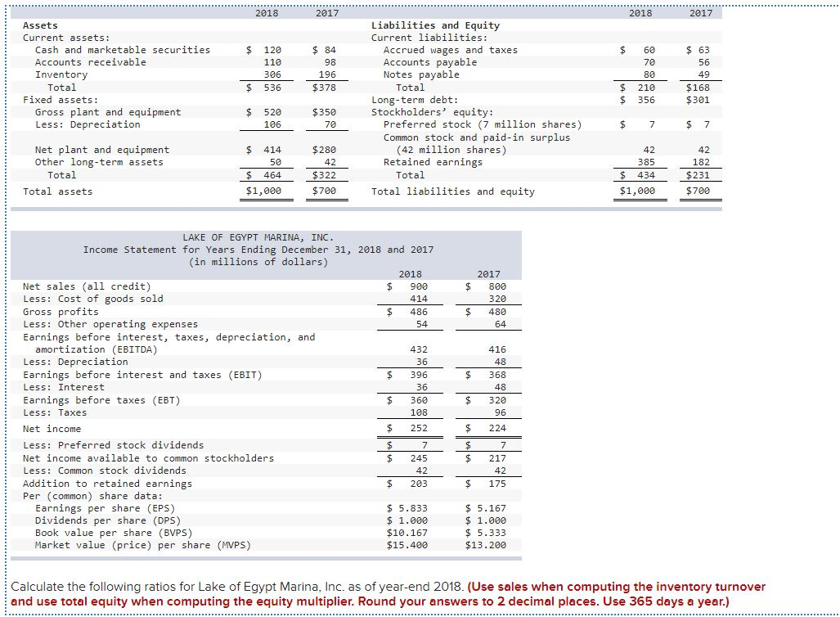Select the 2017 inventory value 196

click(327, 74)
